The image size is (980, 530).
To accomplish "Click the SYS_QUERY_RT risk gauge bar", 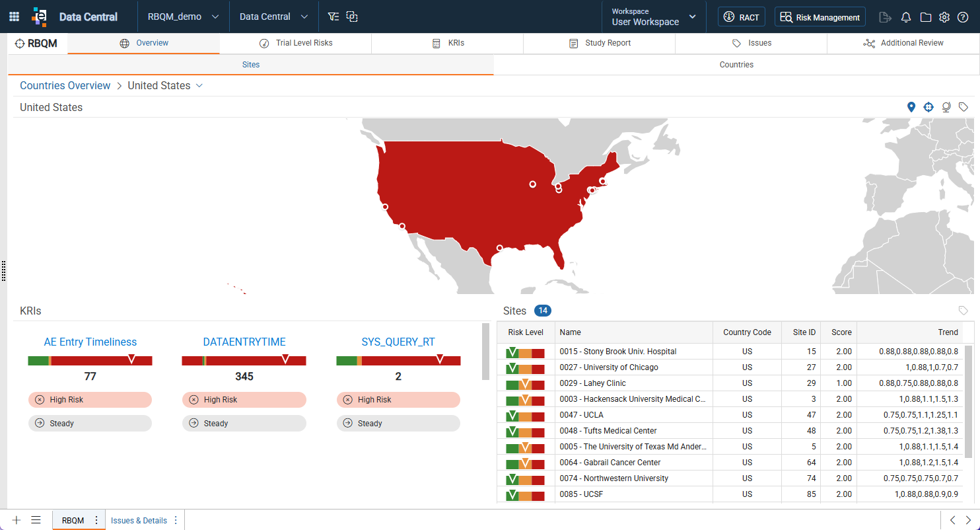I will [x=398, y=360].
